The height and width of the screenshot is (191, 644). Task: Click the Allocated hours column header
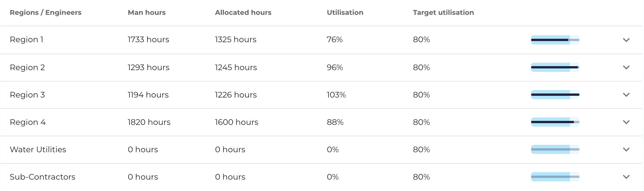(x=243, y=13)
